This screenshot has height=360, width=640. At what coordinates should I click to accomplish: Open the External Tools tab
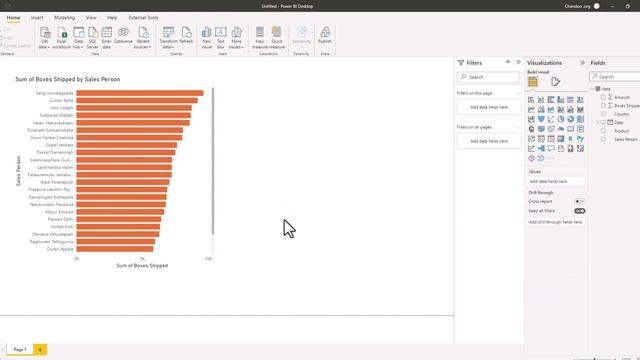(x=143, y=18)
